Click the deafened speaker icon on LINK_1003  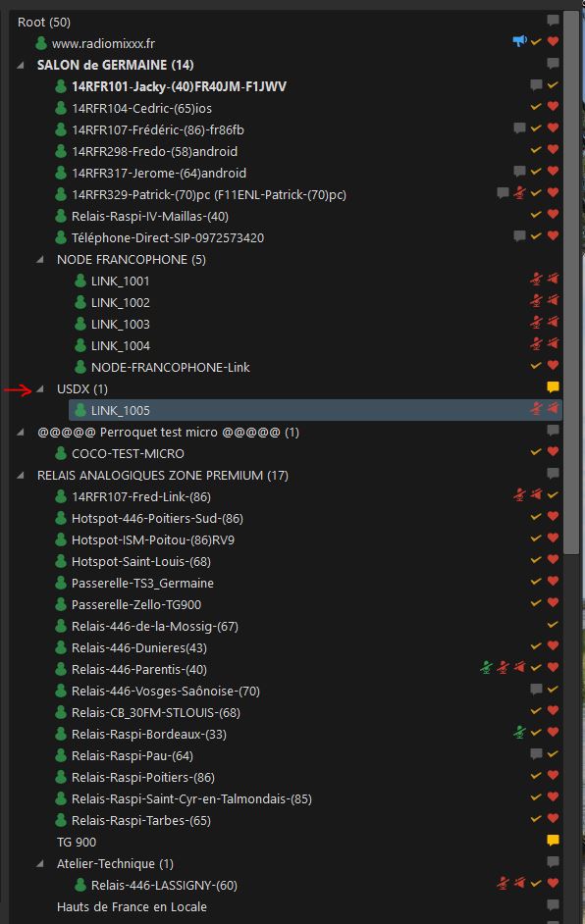[553, 323]
